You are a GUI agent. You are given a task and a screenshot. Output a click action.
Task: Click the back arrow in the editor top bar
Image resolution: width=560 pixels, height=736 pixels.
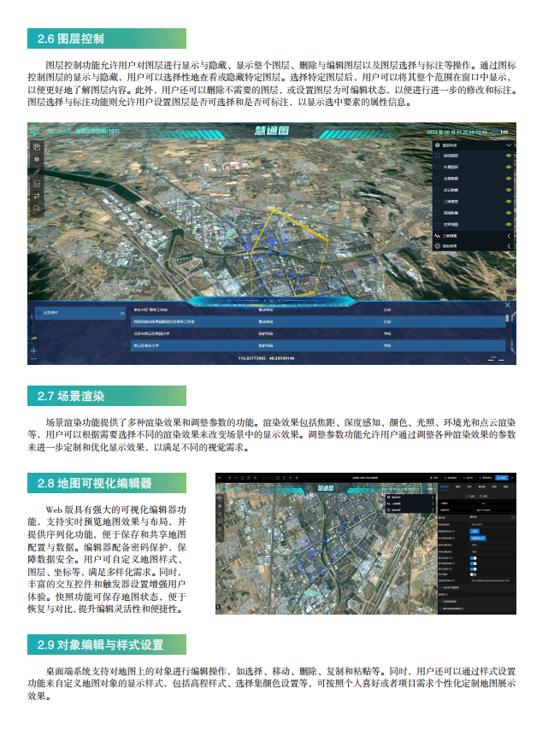[220, 477]
